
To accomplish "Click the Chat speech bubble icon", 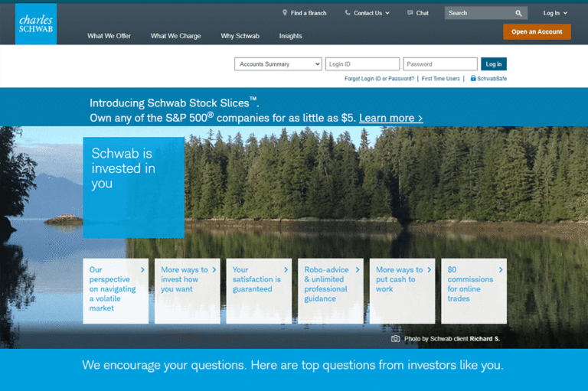I will pyautogui.click(x=410, y=13).
